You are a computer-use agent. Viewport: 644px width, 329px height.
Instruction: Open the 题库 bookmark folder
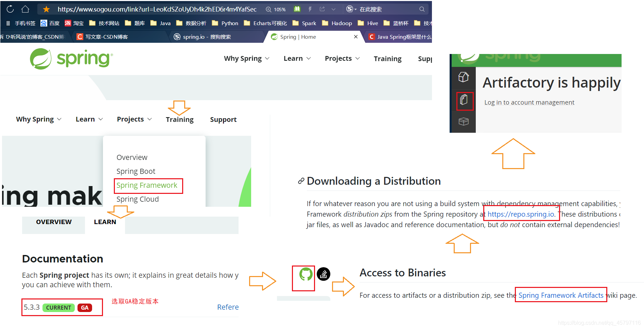(x=135, y=23)
